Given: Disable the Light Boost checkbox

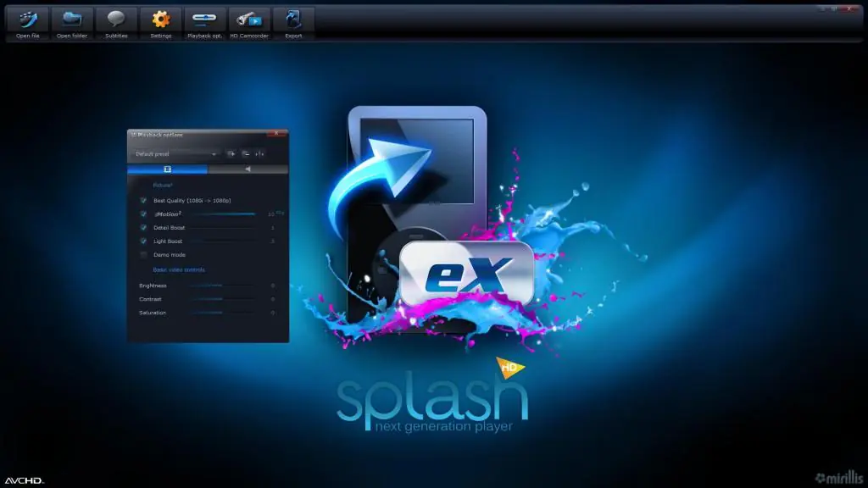Looking at the screenshot, I should [x=143, y=241].
